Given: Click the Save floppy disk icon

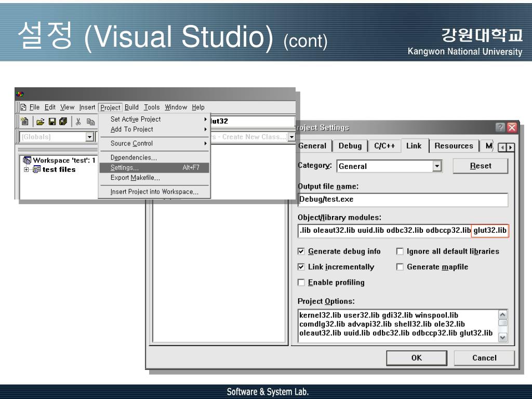Looking at the screenshot, I should click(52, 122).
